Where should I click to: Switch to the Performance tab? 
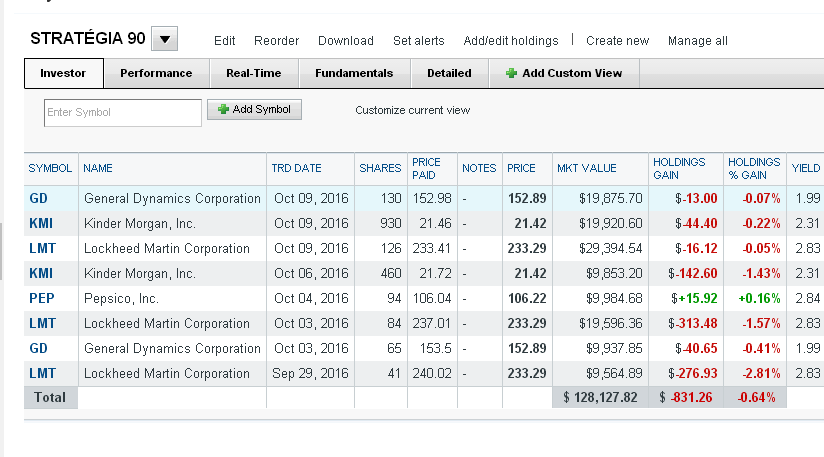156,73
